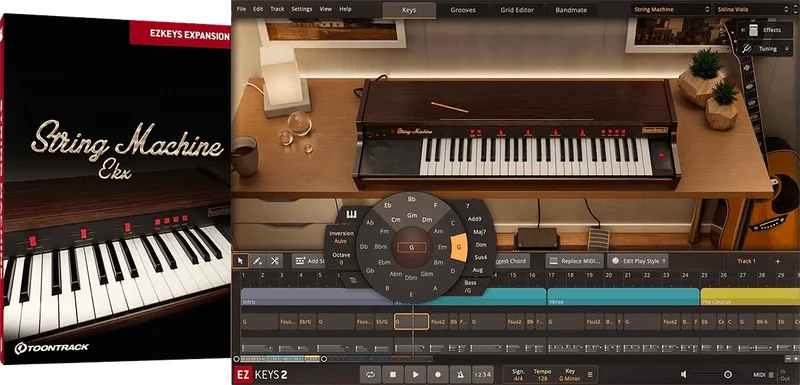Choose the 7 chord type

467,206
